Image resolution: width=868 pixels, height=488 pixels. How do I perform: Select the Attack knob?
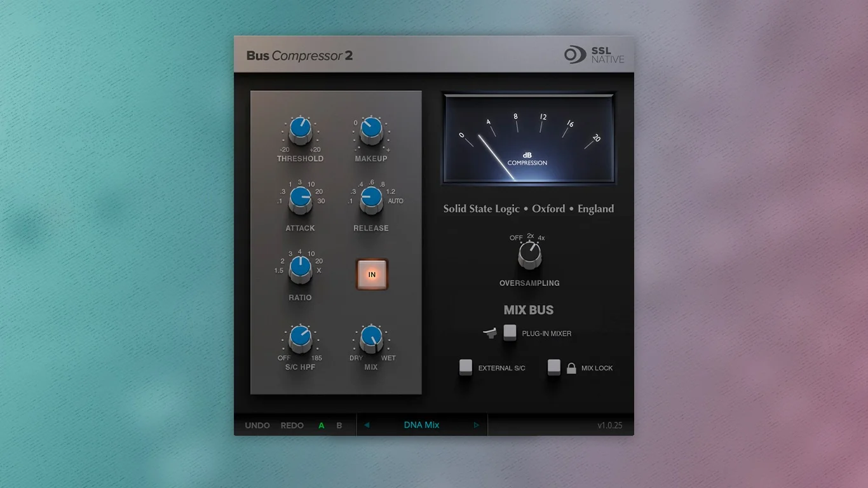(x=299, y=199)
